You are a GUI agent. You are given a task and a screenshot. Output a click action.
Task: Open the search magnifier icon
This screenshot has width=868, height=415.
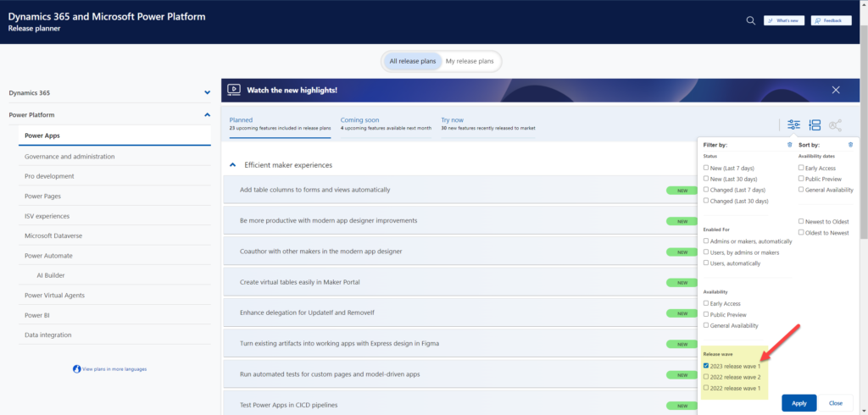(751, 20)
